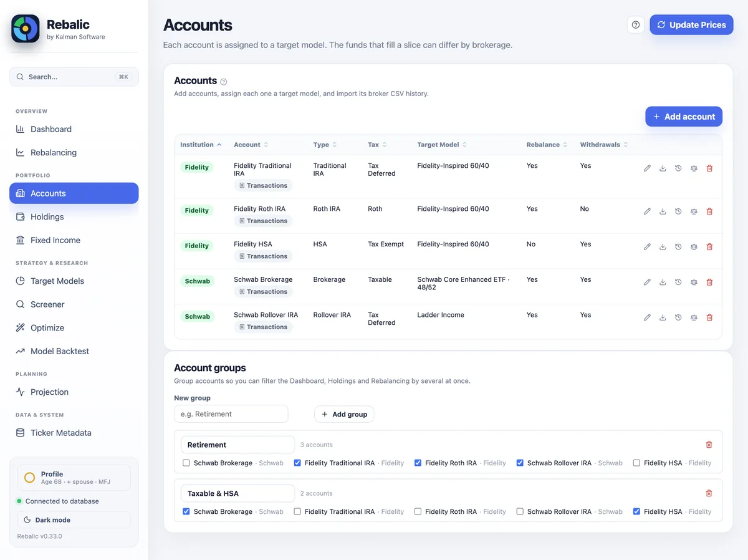Open Transactions for Schwab Brokerage

(x=263, y=291)
